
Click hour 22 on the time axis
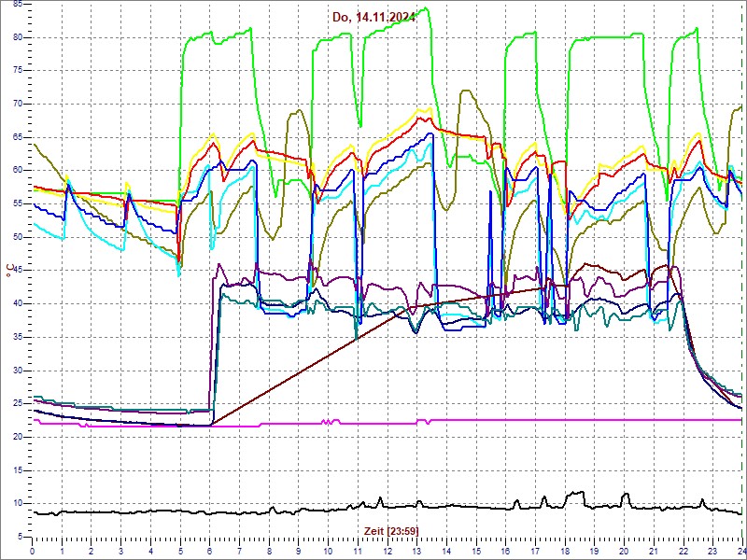tap(684, 551)
